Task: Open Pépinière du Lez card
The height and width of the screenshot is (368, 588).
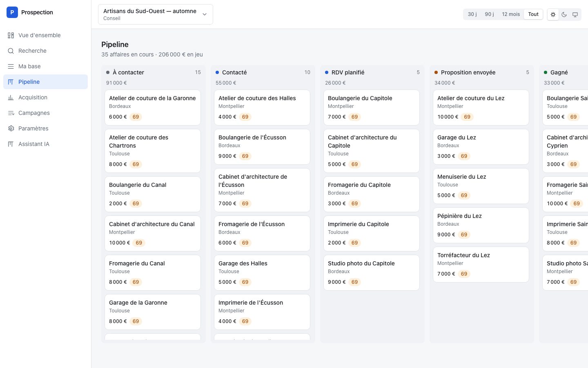Action: tap(481, 225)
